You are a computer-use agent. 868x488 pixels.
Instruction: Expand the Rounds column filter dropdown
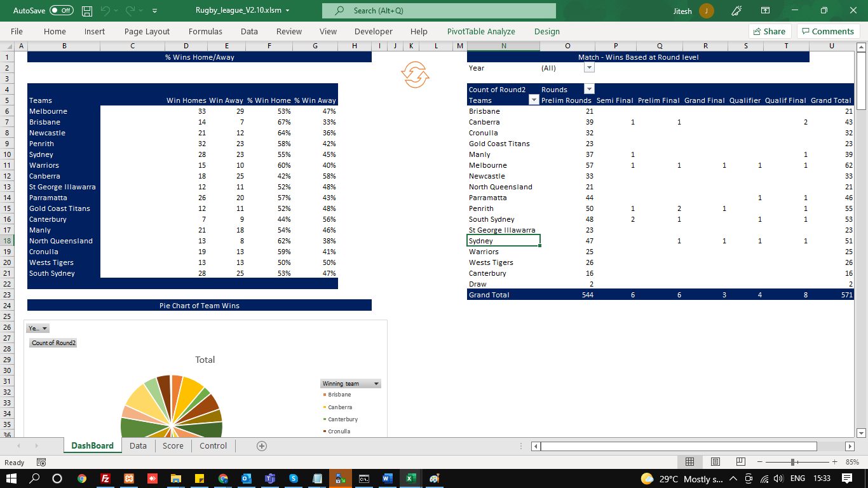tap(589, 90)
